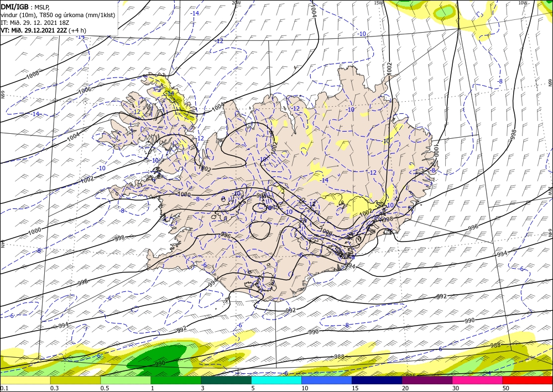Image resolution: width=553 pixels, height=392 pixels.
Task: Click the blue 10–15 legend swatch
Action: [x=327, y=380]
